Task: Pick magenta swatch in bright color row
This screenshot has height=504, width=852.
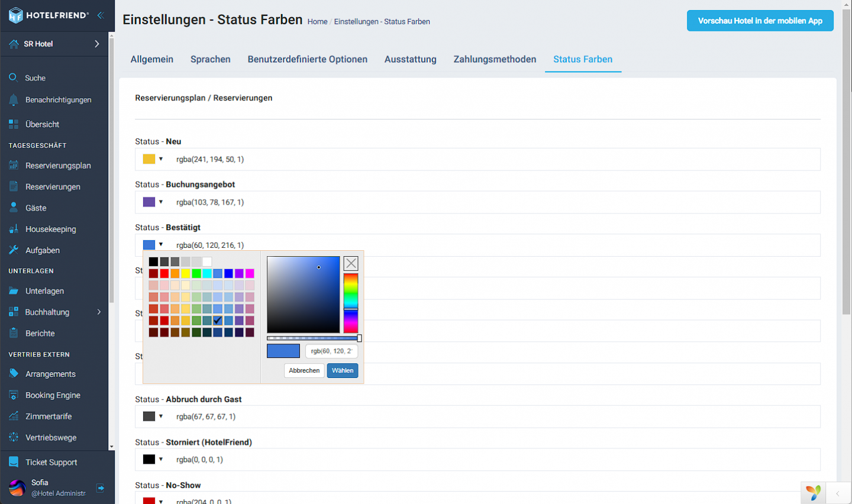Action: 250,273
